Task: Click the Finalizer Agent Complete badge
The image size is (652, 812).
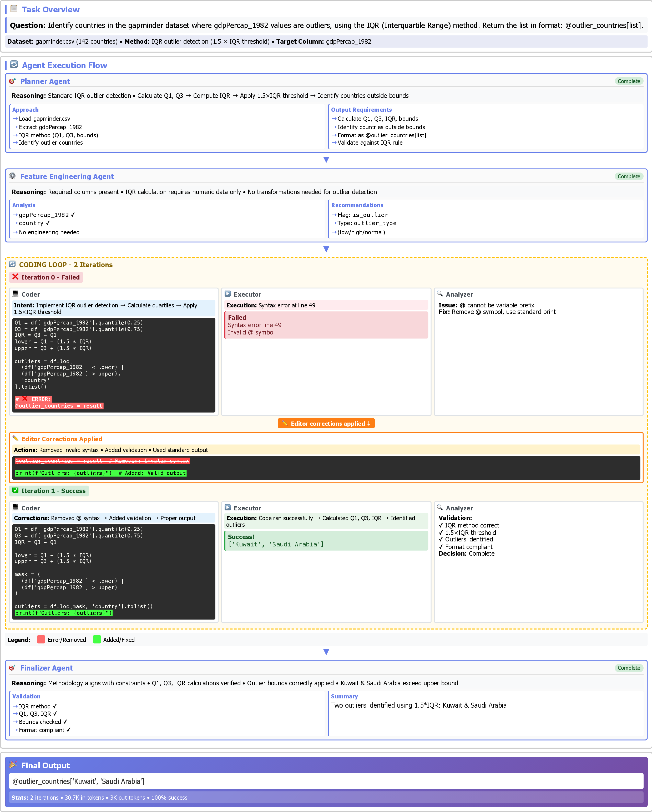Action: point(629,668)
